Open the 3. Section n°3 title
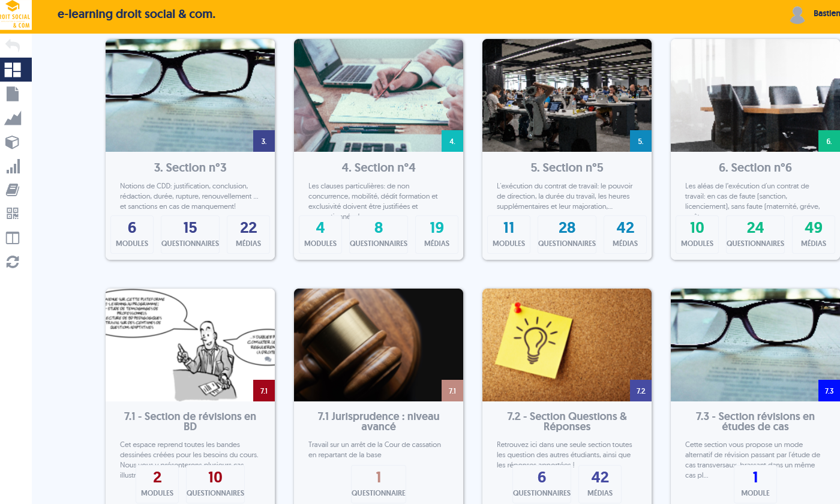Screen dimensions: 840x504 point(190,167)
